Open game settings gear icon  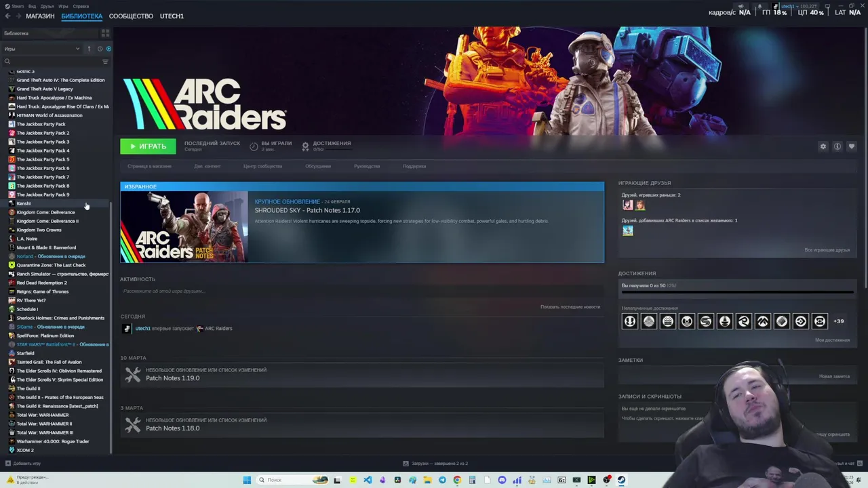pyautogui.click(x=823, y=146)
